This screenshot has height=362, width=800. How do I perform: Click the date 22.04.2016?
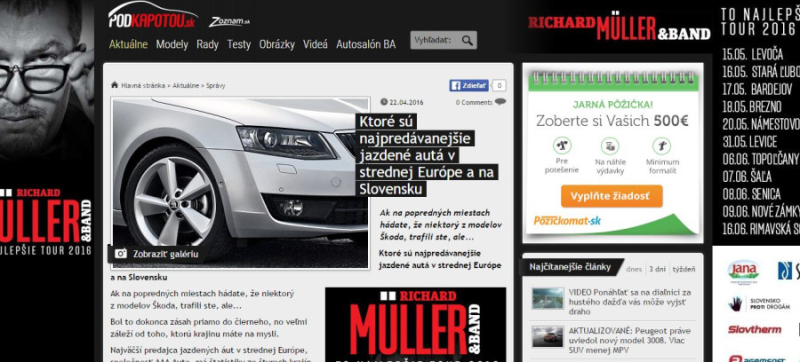406,102
